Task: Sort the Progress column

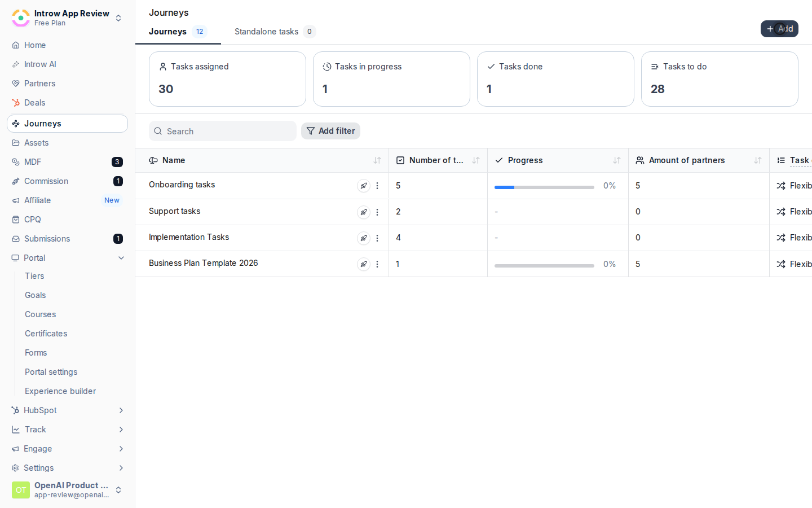Action: coord(617,160)
